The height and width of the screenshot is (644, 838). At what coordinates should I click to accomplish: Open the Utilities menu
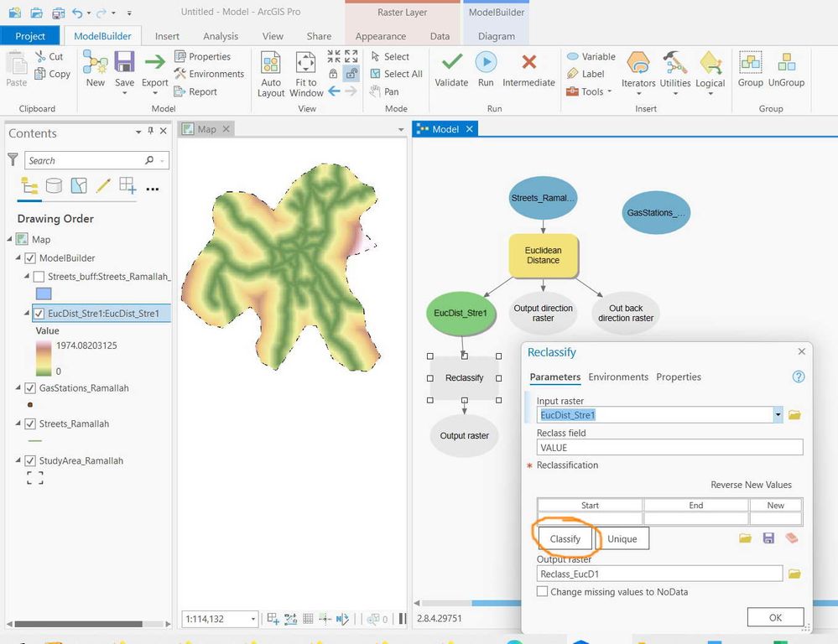pos(675,73)
